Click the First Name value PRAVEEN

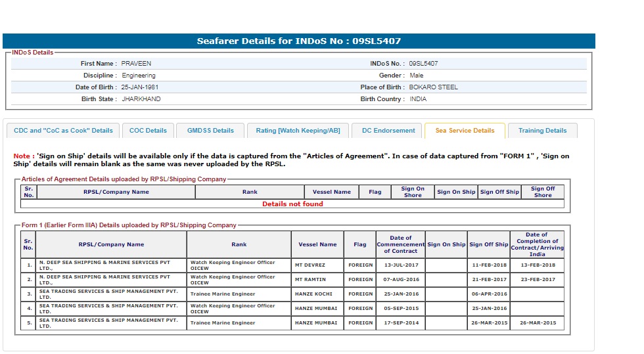point(136,64)
